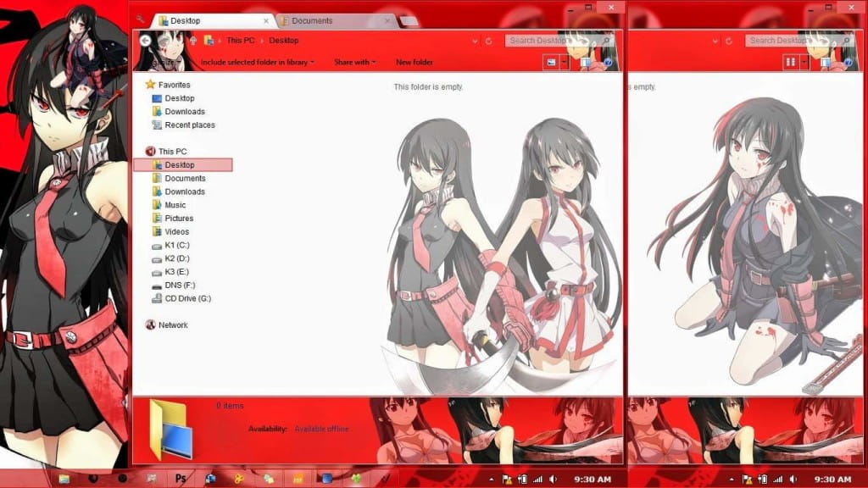Open Photoshop from the taskbar
The width and height of the screenshot is (868, 488).
click(179, 479)
